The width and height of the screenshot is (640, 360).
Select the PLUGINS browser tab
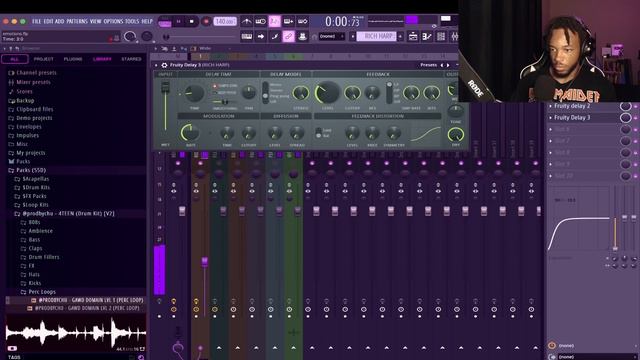[73, 59]
